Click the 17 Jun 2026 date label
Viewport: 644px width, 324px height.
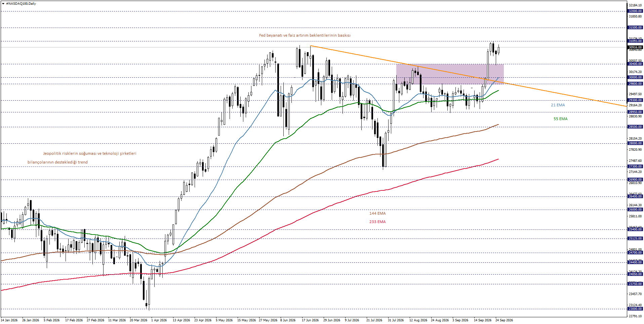click(x=310, y=320)
